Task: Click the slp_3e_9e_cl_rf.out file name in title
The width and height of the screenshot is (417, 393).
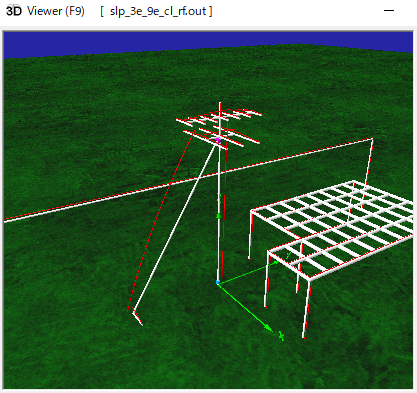Action: tap(157, 11)
